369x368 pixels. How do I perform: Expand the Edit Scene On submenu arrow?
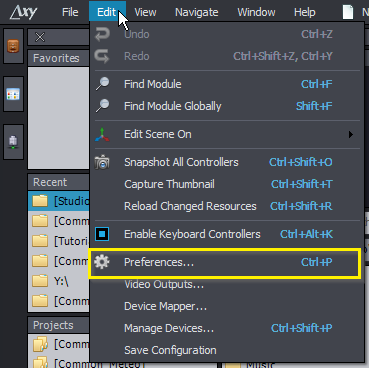(x=350, y=134)
